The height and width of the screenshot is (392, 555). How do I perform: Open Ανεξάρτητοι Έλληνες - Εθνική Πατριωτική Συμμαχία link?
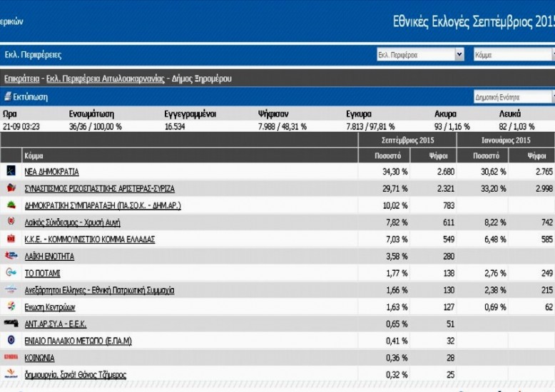coord(99,291)
